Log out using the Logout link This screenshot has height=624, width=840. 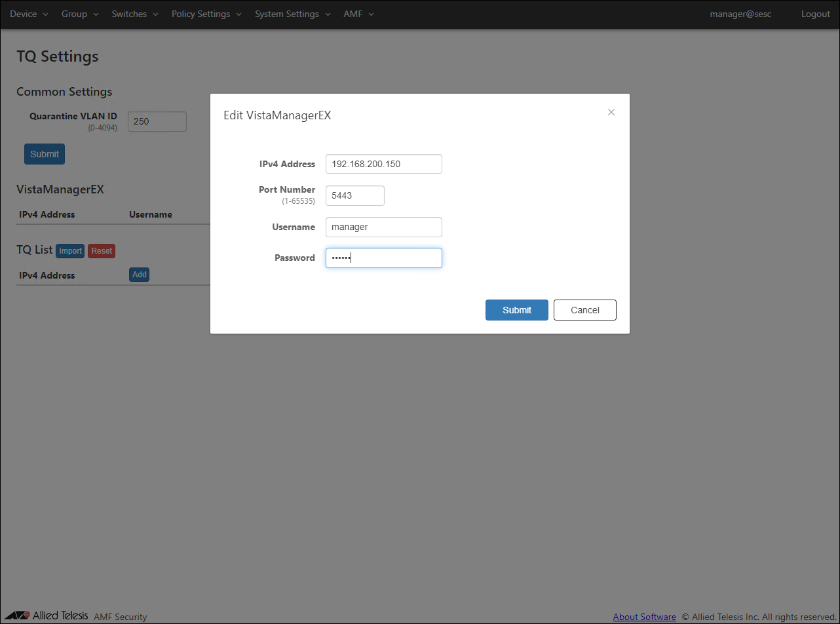click(x=815, y=14)
